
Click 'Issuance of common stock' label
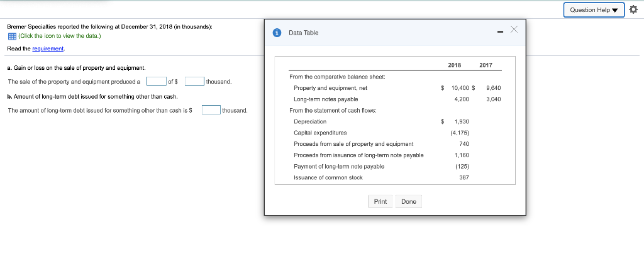(x=328, y=177)
